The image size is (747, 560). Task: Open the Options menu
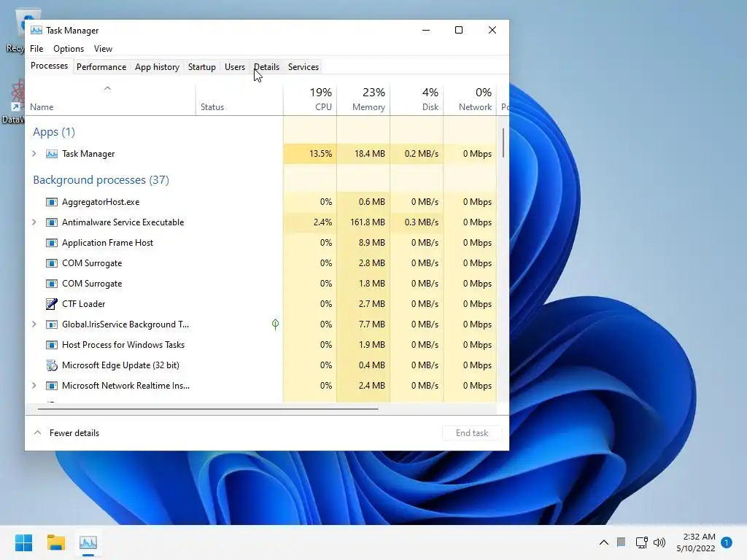tap(69, 49)
